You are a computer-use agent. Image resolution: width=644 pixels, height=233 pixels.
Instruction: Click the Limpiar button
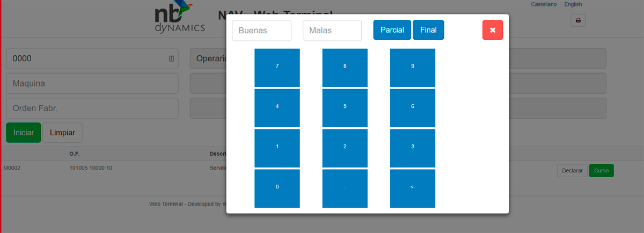point(62,133)
